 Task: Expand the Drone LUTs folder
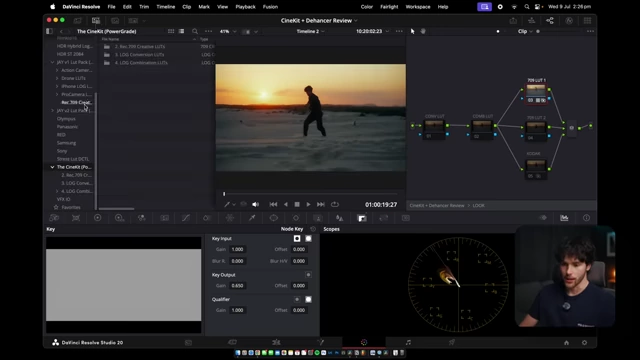[x=57, y=78]
